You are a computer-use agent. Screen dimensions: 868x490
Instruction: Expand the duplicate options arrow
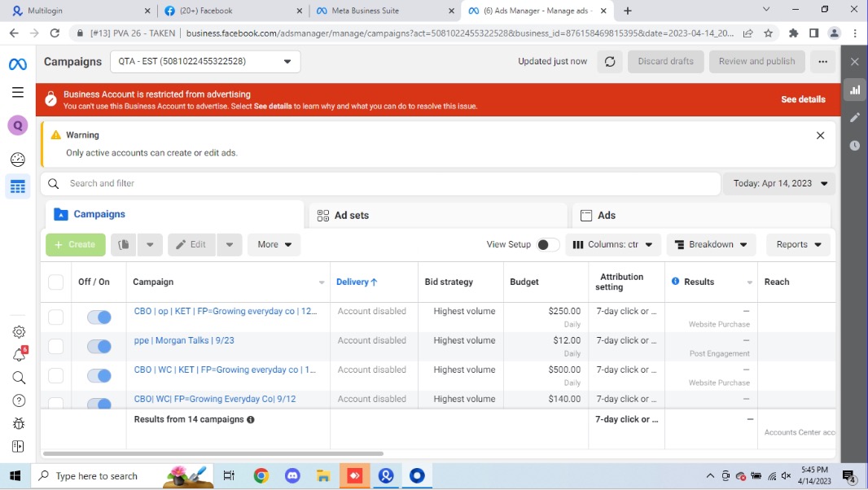[150, 244]
